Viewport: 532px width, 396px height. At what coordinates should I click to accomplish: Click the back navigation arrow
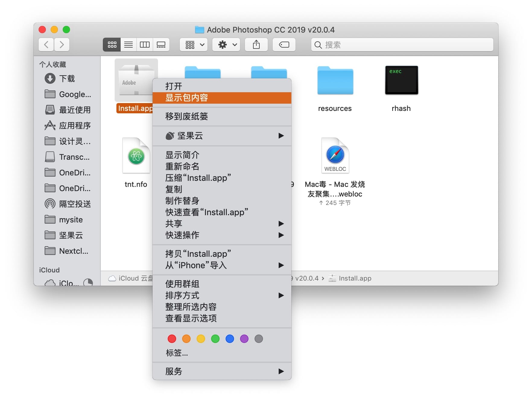pyautogui.click(x=46, y=45)
